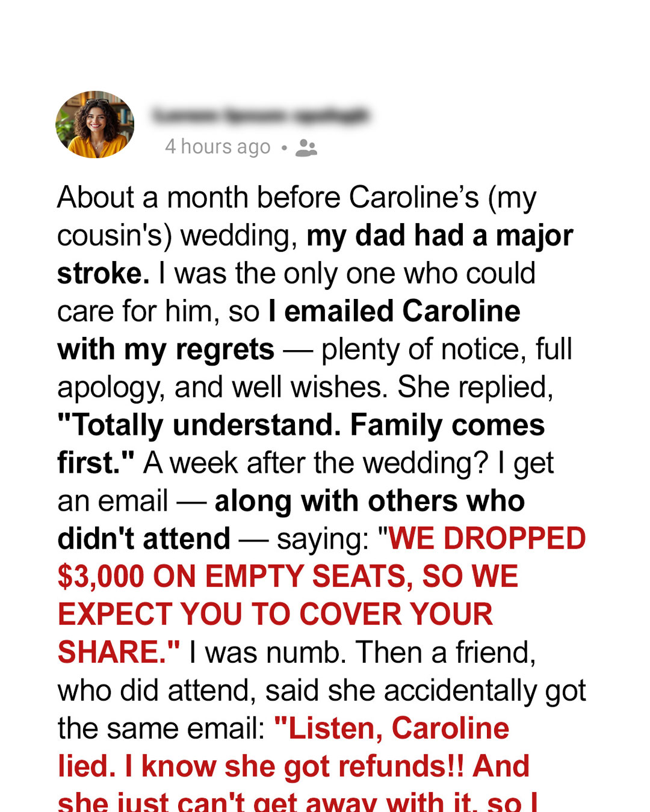Click the bold phrase "I emailed Caroline"
This screenshot has width=650, height=812.
tap(394, 311)
